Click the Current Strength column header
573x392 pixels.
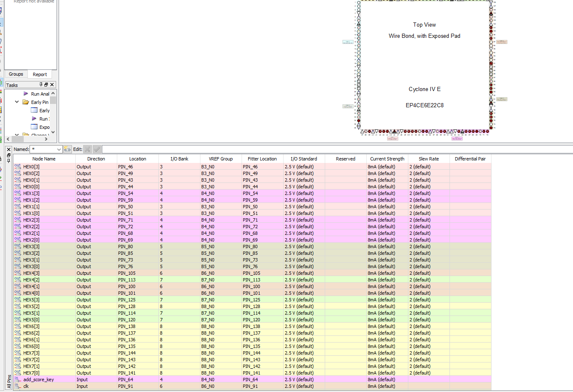(387, 159)
